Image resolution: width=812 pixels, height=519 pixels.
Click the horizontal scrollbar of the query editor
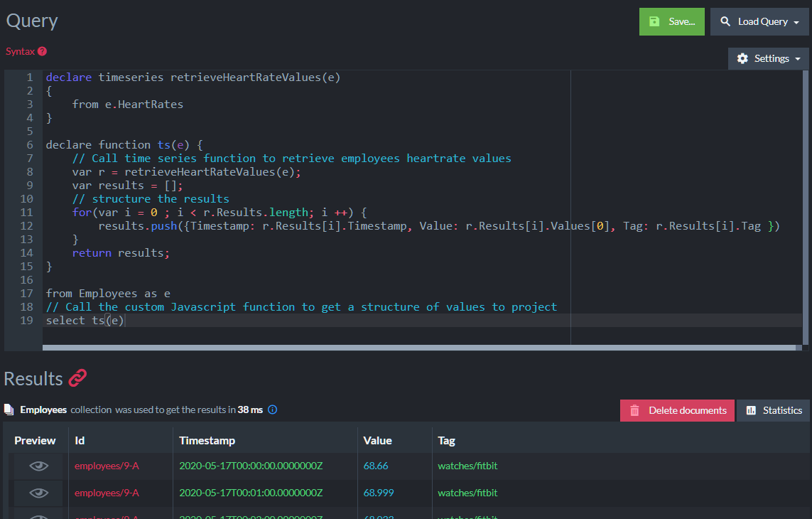pyautogui.click(x=419, y=348)
